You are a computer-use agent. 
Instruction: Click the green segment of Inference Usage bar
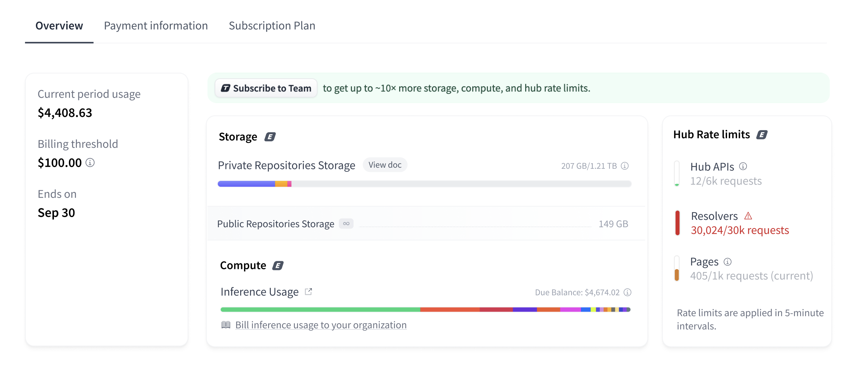[320, 310]
